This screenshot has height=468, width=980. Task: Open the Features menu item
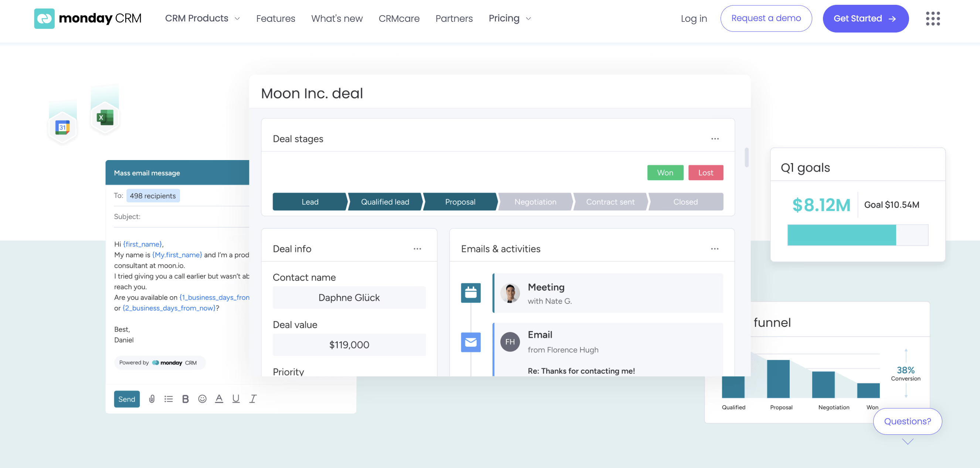pyautogui.click(x=275, y=18)
